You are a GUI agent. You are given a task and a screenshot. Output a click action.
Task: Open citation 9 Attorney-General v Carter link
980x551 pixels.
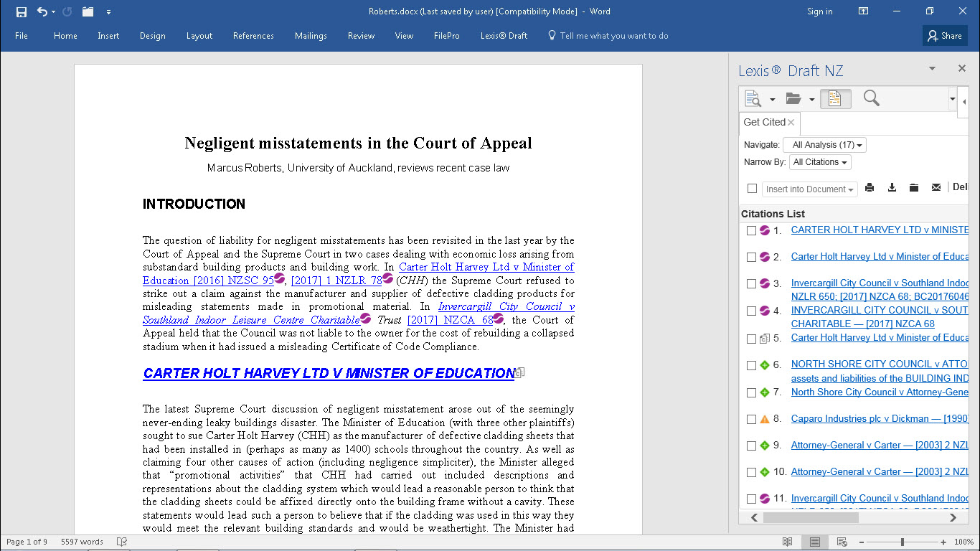point(880,445)
